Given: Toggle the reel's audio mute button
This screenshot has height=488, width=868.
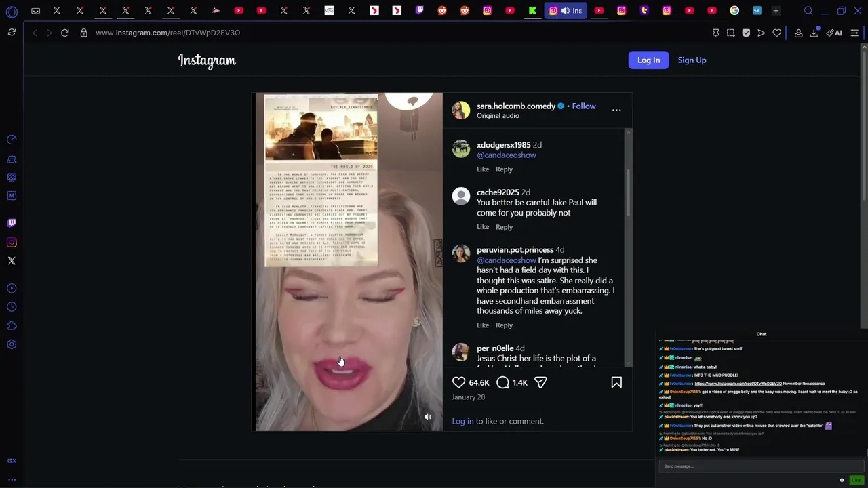Looking at the screenshot, I should [427, 417].
